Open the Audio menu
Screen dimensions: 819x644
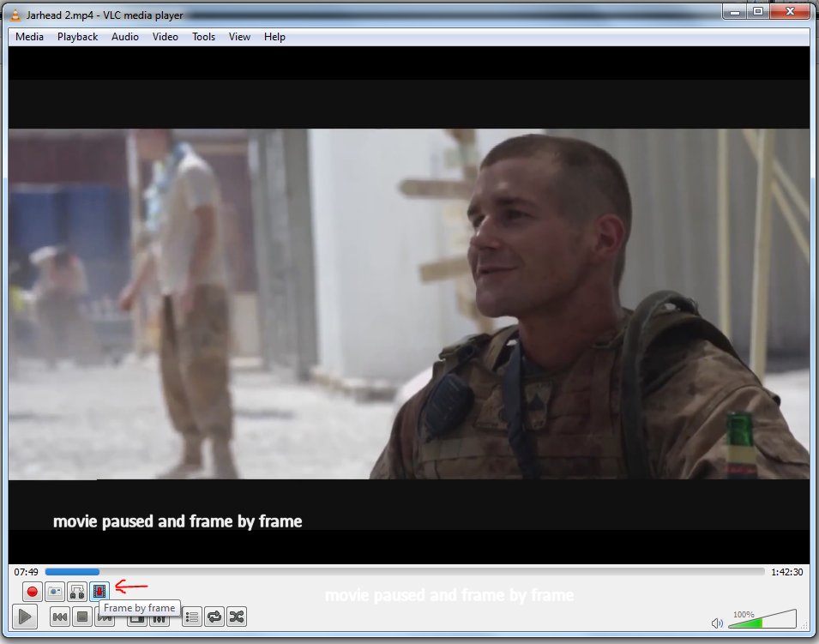(x=125, y=37)
